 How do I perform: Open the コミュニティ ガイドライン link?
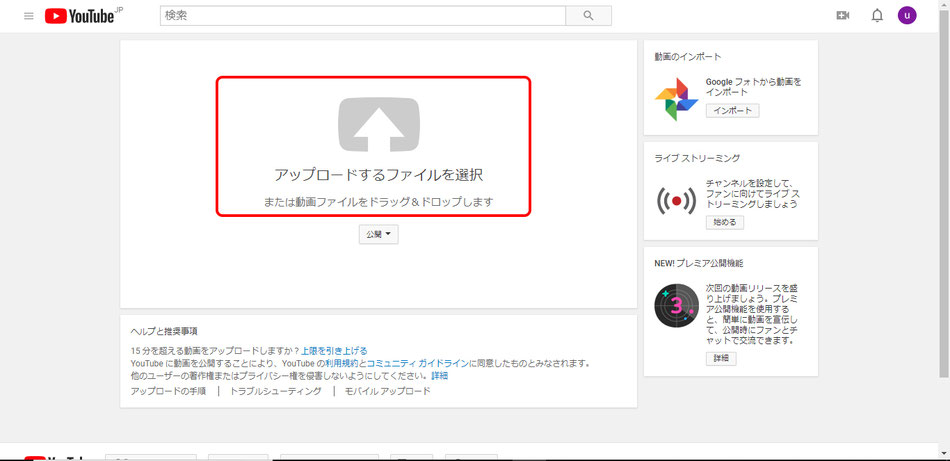coord(417,363)
